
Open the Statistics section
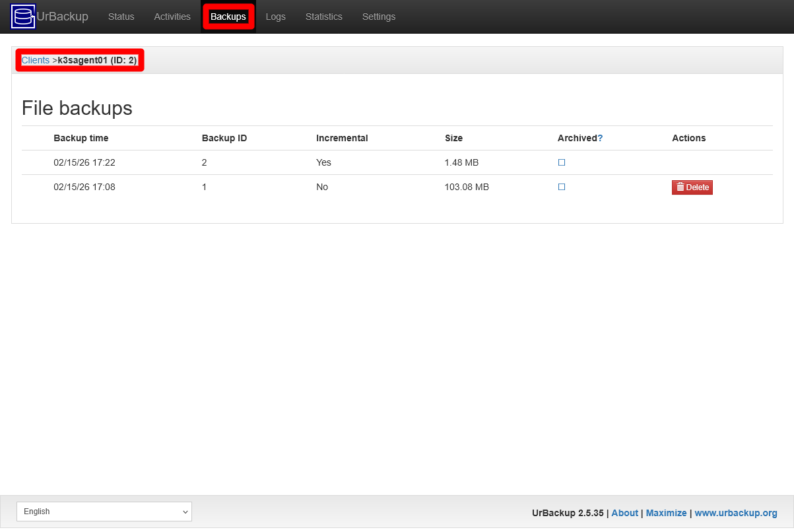323,17
